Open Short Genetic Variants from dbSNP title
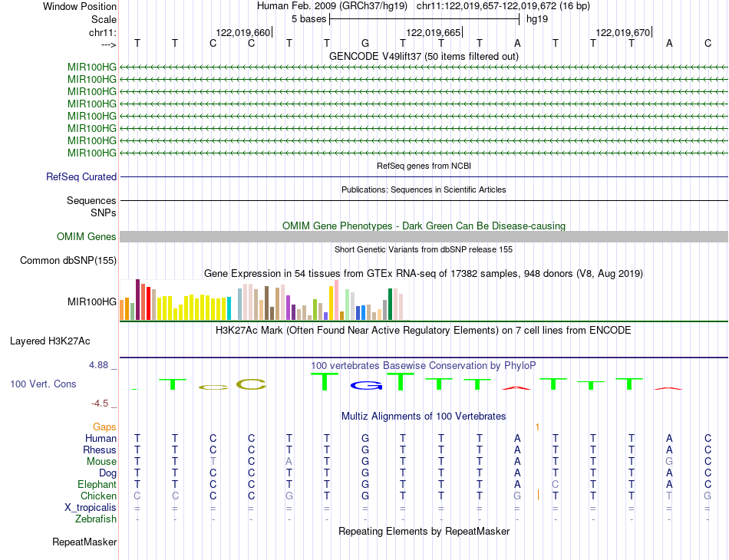Viewport: 729px width, 560px height. 424,249
